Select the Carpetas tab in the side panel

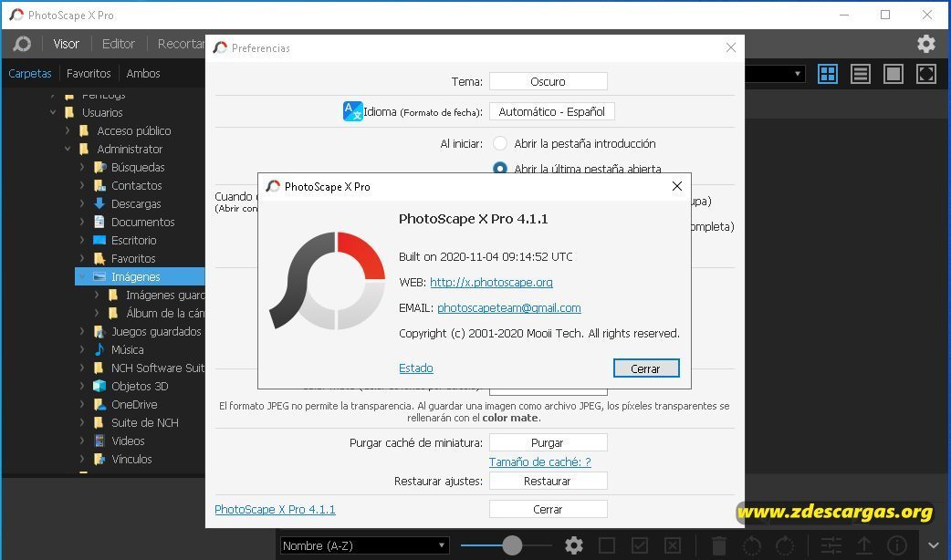click(30, 73)
